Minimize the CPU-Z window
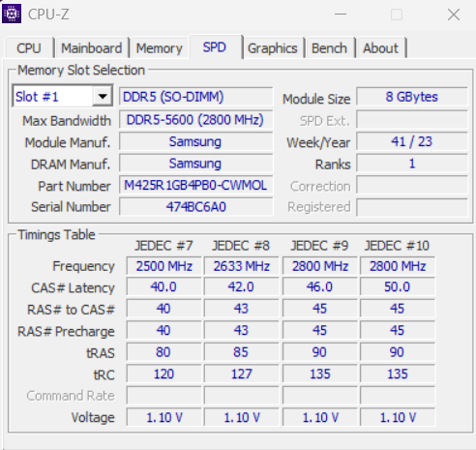The height and width of the screenshot is (450, 476). pos(341,15)
